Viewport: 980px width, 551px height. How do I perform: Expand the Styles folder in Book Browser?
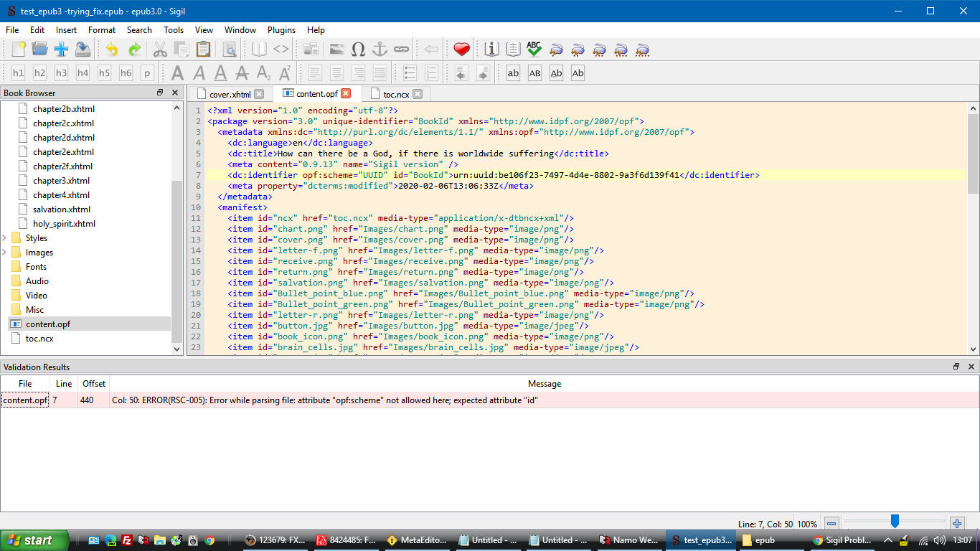[x=5, y=238]
